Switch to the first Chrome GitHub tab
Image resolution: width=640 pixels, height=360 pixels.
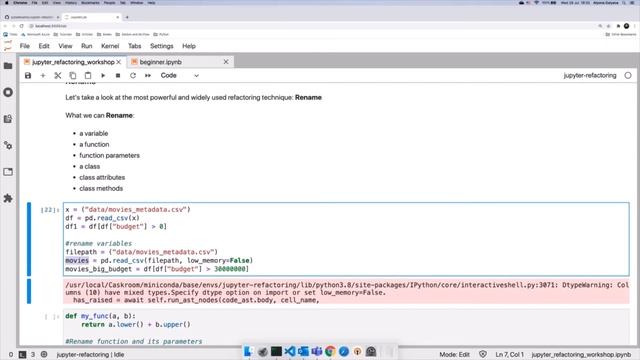click(31, 17)
